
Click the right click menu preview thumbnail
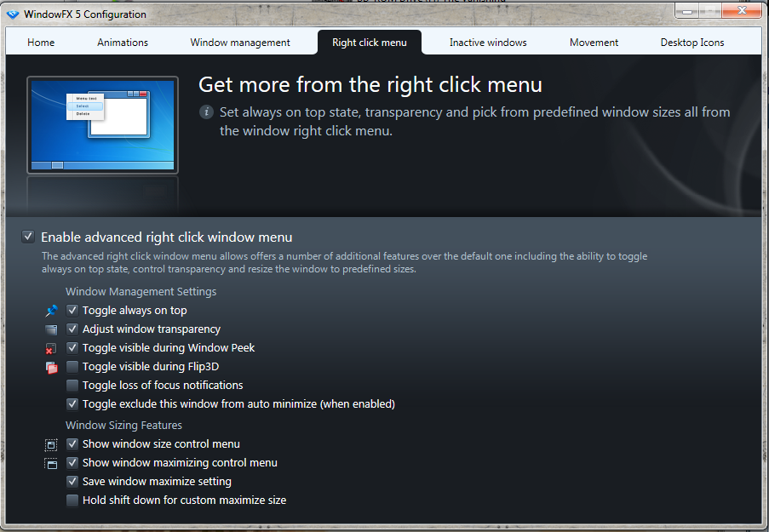pyautogui.click(x=102, y=125)
